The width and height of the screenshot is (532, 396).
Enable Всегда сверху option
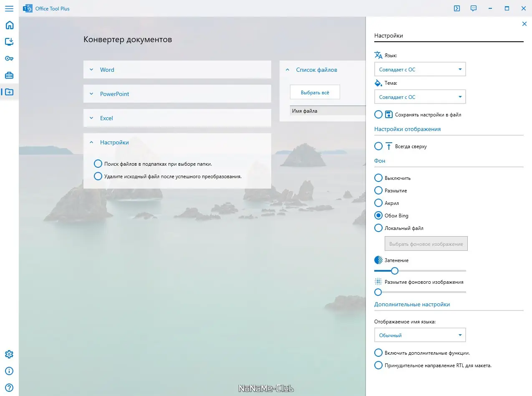pos(401,146)
